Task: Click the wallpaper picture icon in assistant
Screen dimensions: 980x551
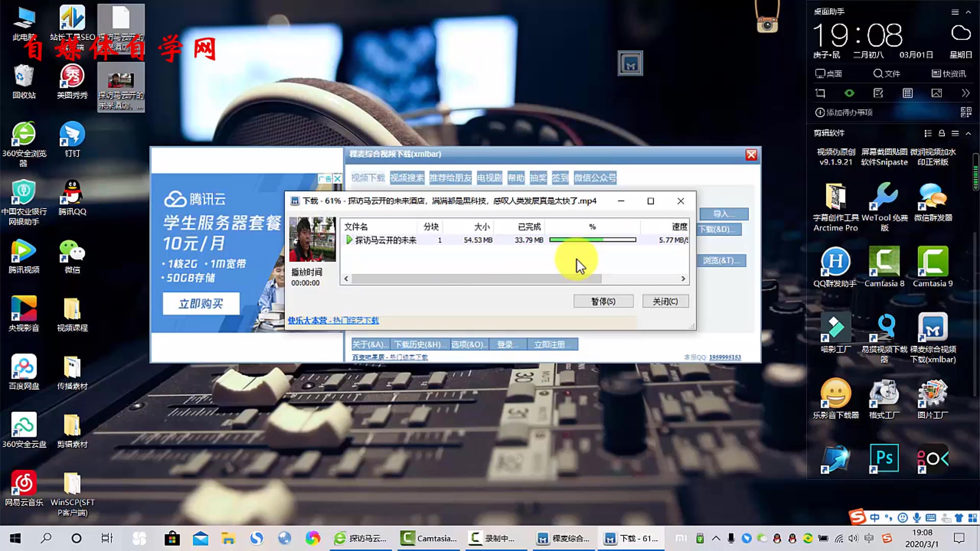Action: click(x=937, y=93)
